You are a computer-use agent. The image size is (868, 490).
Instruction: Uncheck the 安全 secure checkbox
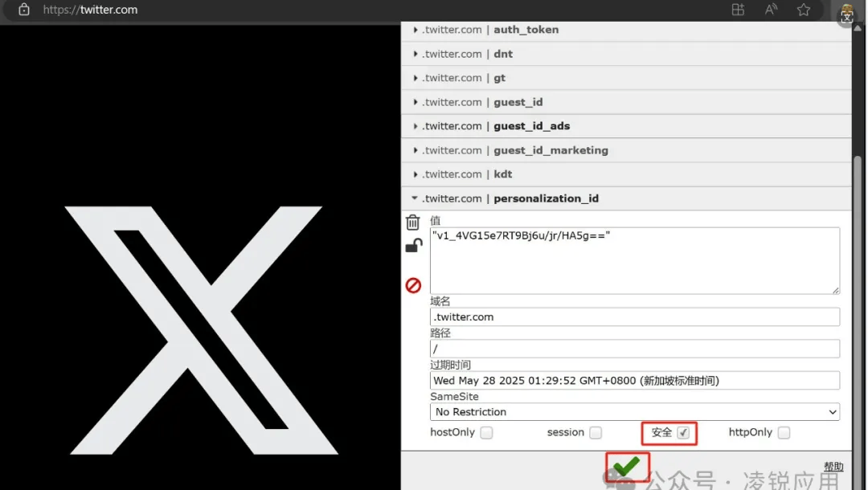point(683,432)
